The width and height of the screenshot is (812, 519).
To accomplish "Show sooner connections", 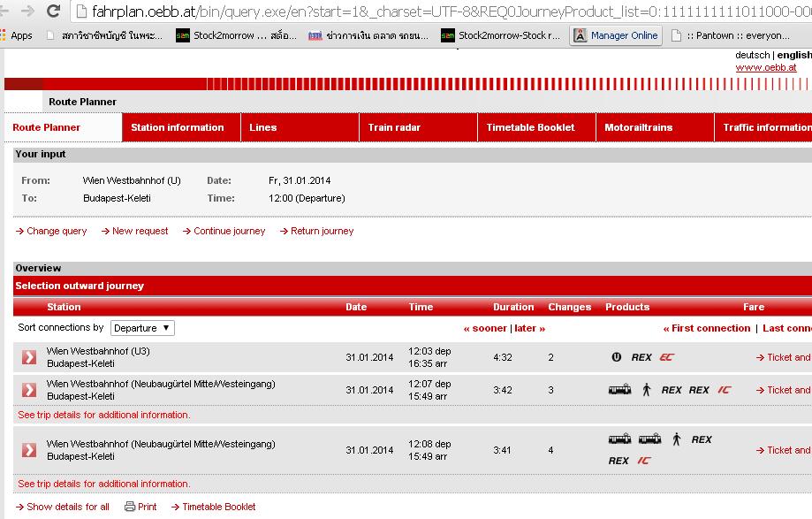I will (x=485, y=328).
